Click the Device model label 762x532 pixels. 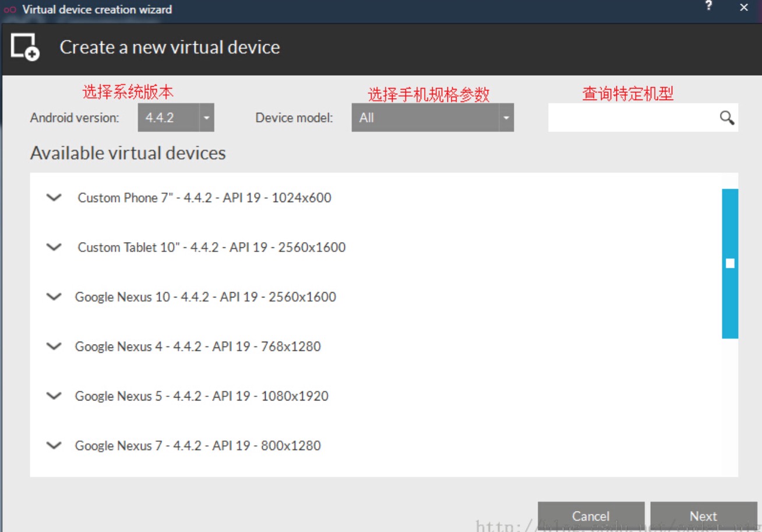tap(294, 118)
